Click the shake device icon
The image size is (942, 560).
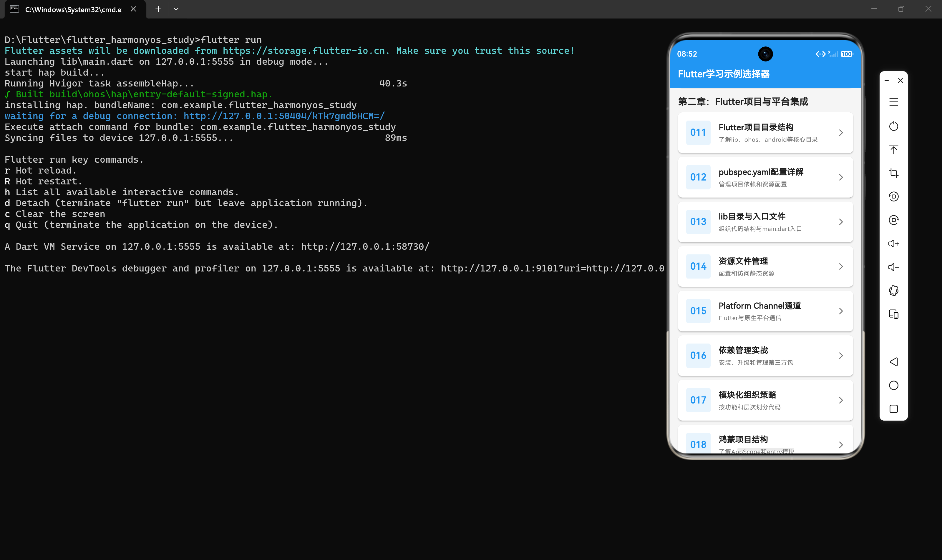click(893, 291)
